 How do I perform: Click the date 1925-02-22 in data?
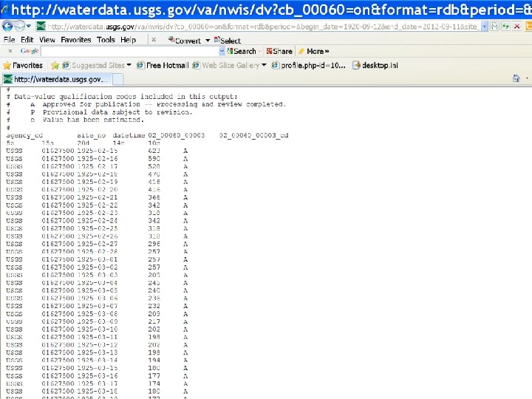pyautogui.click(x=98, y=205)
